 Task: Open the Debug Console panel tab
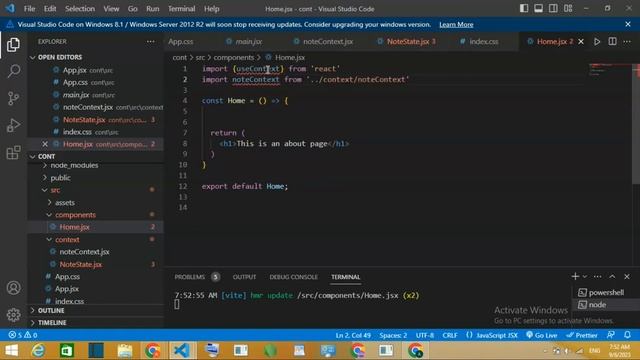pos(293,277)
